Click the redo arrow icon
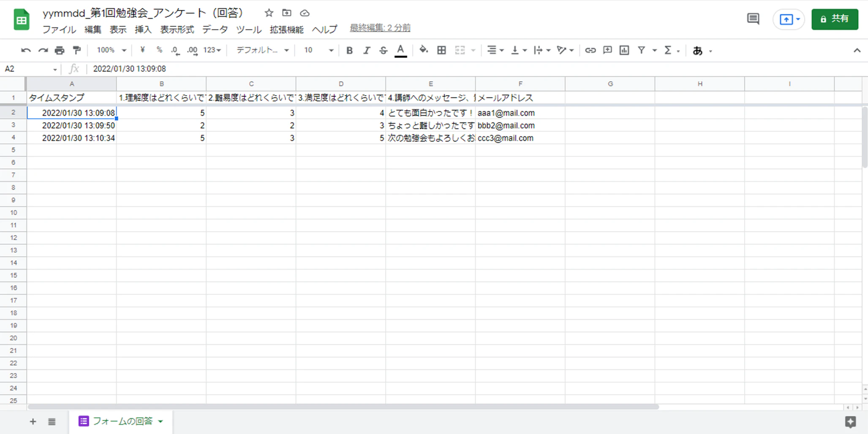The image size is (868, 434). point(43,50)
